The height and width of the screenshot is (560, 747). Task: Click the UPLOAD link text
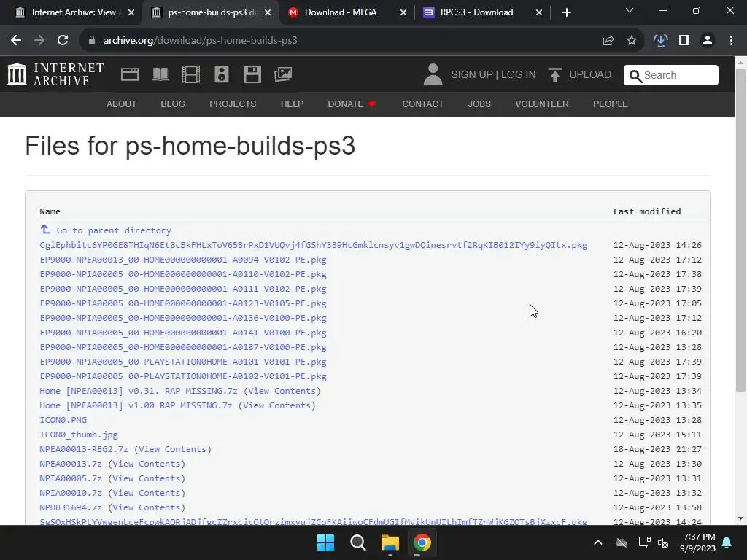pyautogui.click(x=590, y=75)
